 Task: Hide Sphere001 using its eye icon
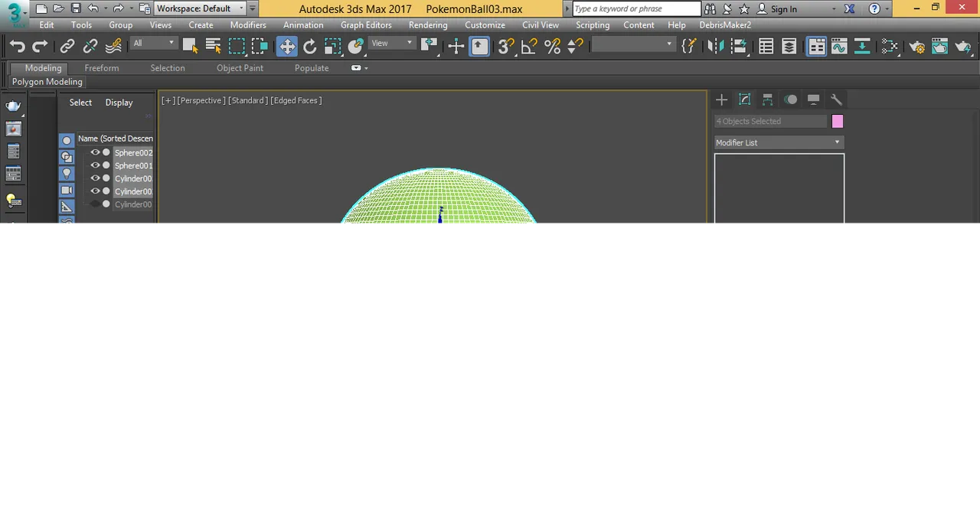pos(95,165)
